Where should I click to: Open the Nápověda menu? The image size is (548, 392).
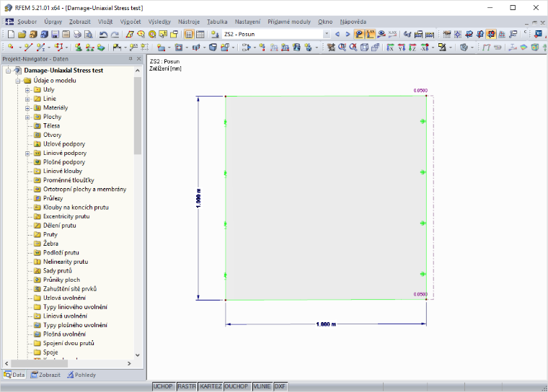[353, 22]
